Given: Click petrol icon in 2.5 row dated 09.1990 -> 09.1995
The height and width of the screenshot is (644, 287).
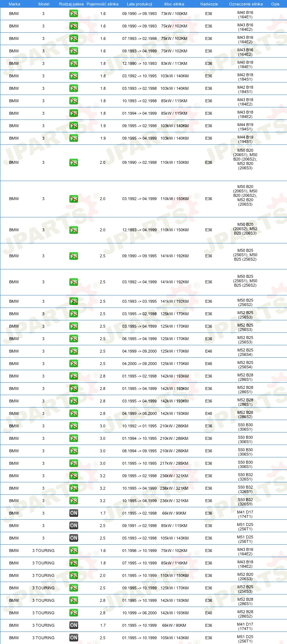Looking at the screenshot, I should tap(74, 256).
